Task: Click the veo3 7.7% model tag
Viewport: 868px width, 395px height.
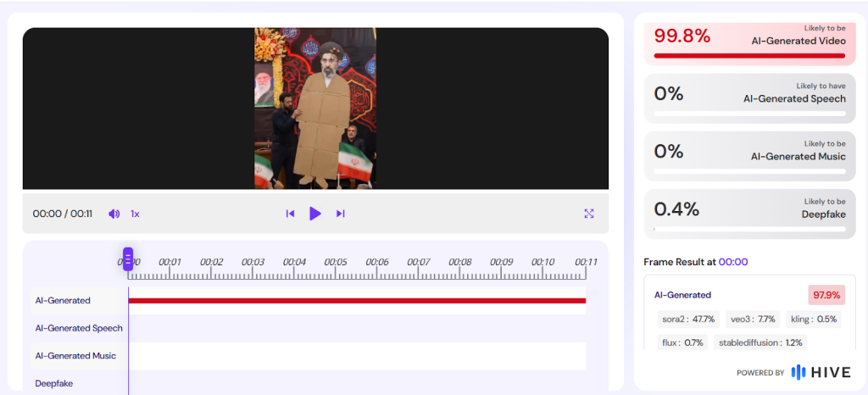Action: [746, 320]
